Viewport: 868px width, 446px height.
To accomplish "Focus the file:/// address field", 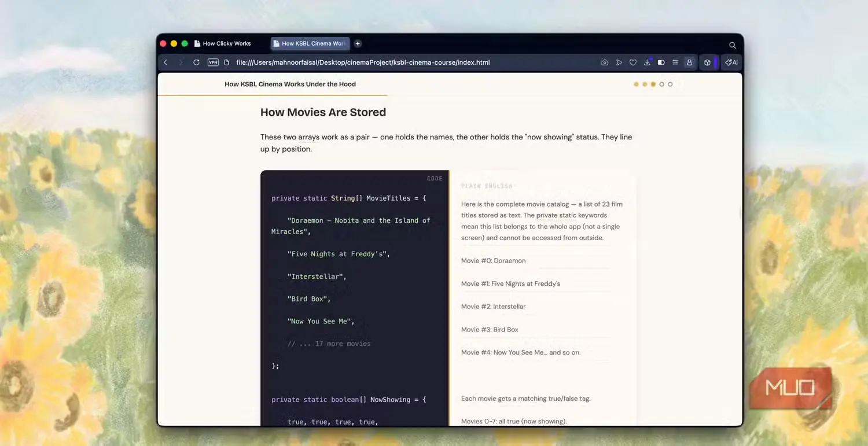I will click(363, 62).
